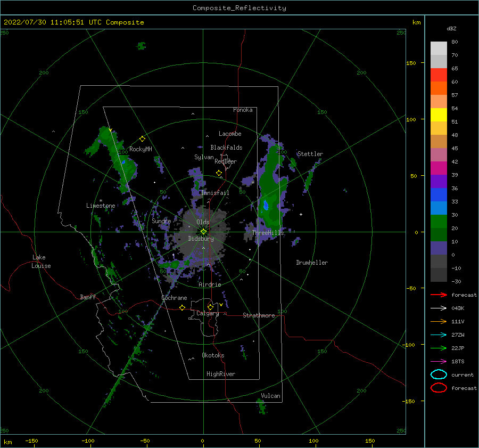The width and height of the screenshot is (479, 448).
Task: Click the cyan 27ZW arrow in legend
Action: click(439, 335)
